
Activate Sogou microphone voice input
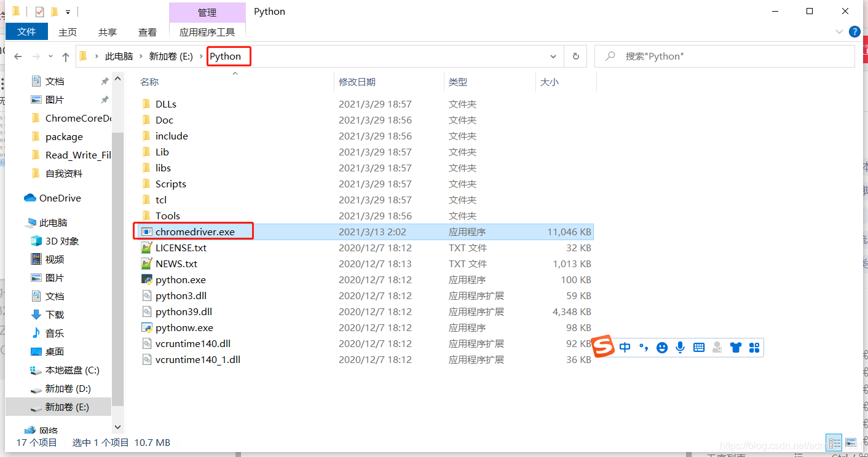(681, 348)
